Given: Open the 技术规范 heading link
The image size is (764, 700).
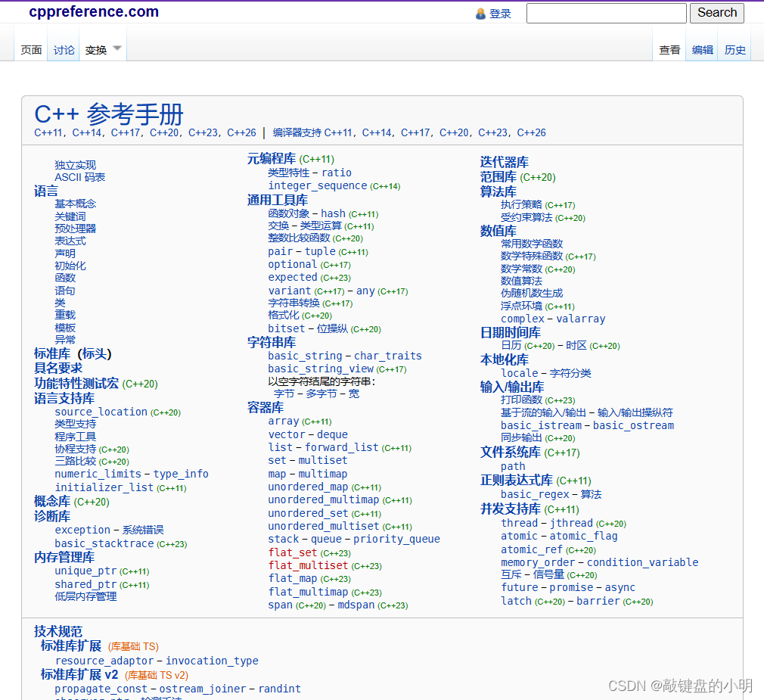Looking at the screenshot, I should pyautogui.click(x=58, y=631).
